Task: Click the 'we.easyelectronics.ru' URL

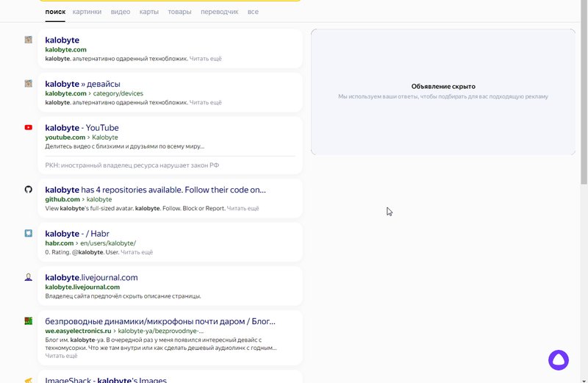Action: click(79, 331)
